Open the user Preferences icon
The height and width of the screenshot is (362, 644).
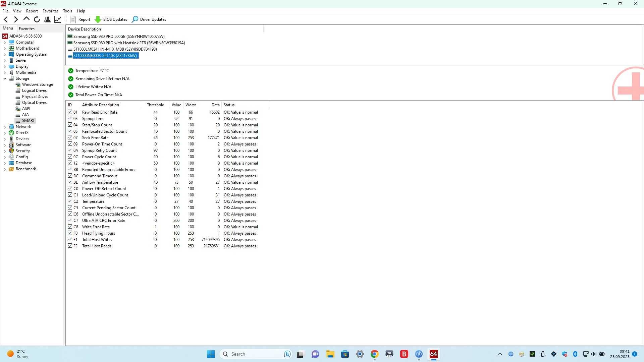[47, 19]
